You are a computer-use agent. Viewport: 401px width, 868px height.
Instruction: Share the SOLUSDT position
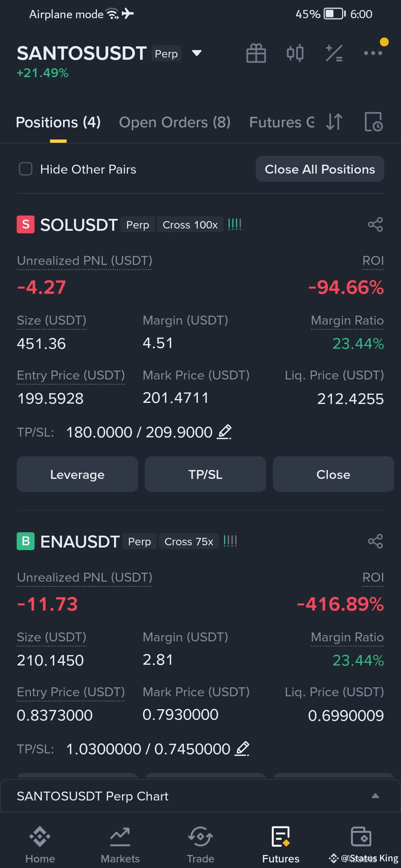[375, 224]
